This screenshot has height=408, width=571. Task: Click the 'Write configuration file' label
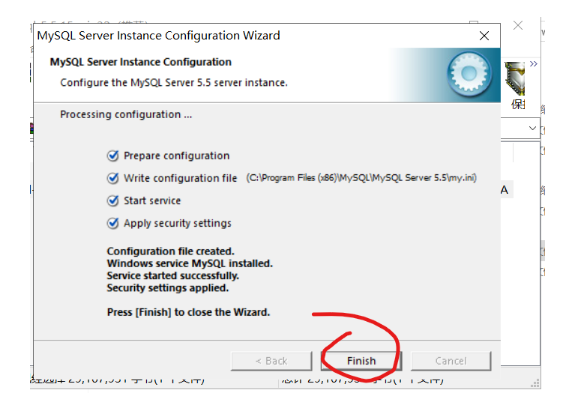pos(180,178)
